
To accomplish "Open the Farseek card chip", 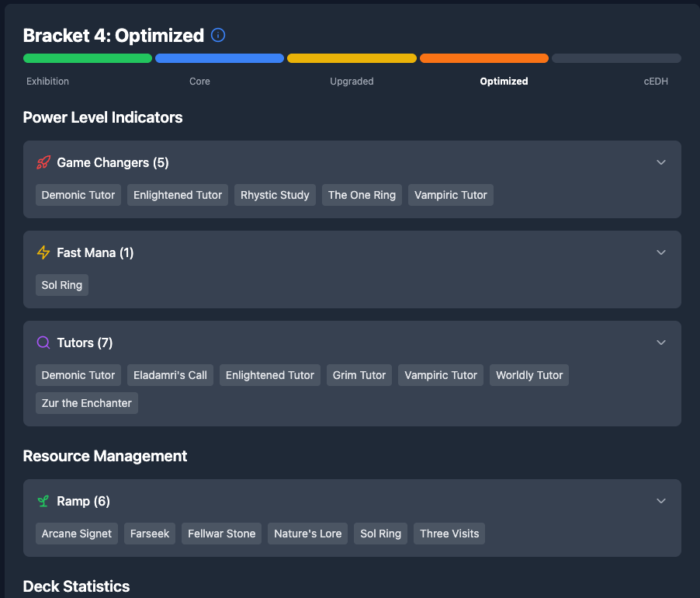I will click(150, 534).
